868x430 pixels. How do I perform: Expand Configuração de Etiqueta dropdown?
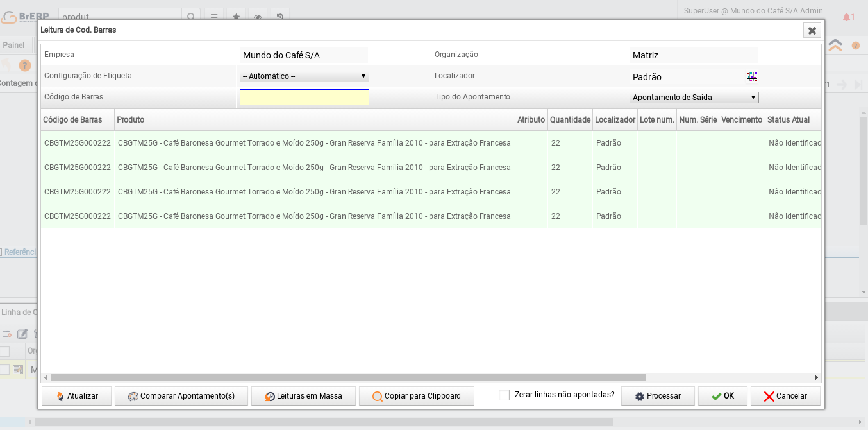tap(304, 76)
